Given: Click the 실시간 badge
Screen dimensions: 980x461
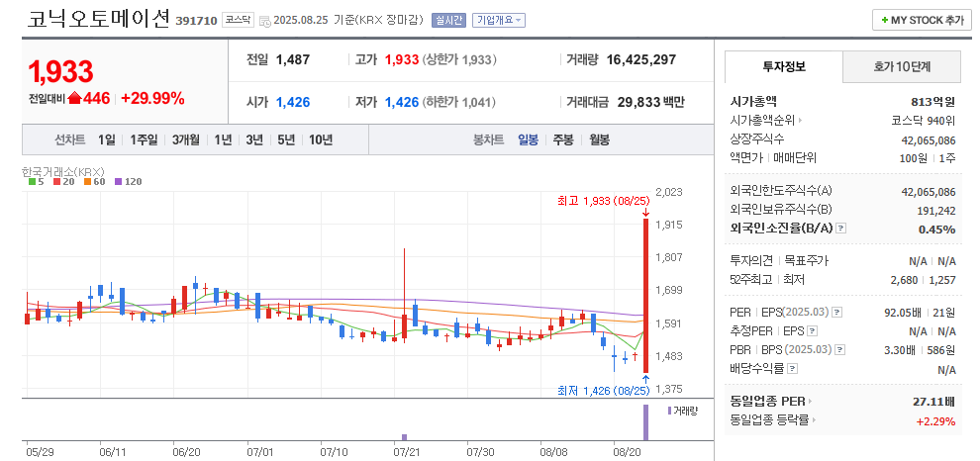Looking at the screenshot, I should coord(448,20).
